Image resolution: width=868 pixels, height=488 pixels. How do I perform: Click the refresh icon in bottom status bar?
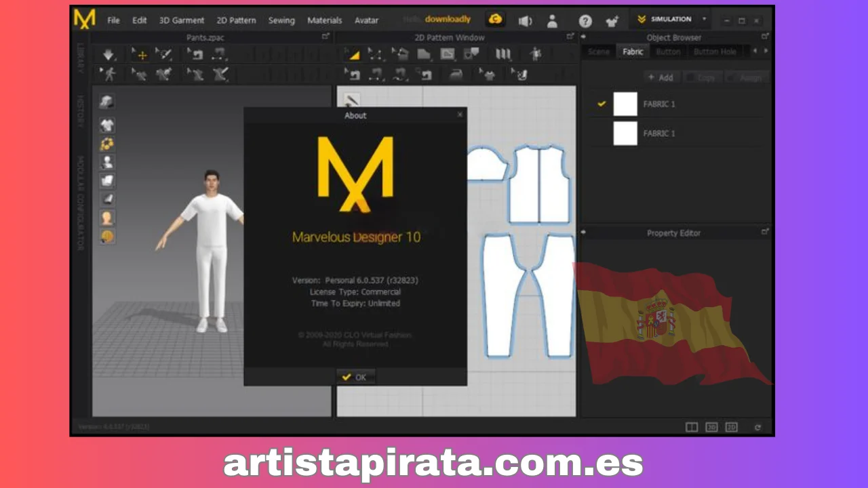(758, 427)
